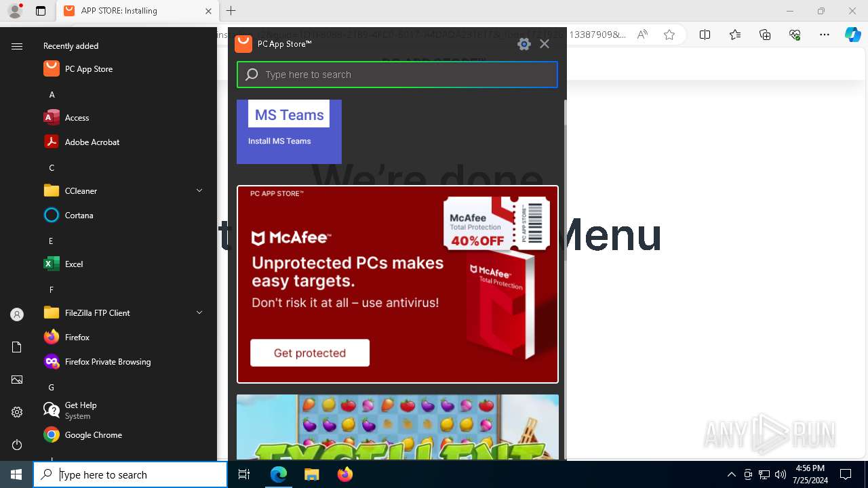The image size is (868, 488).
Task: Open the Edge Favorites list
Action: point(735,35)
